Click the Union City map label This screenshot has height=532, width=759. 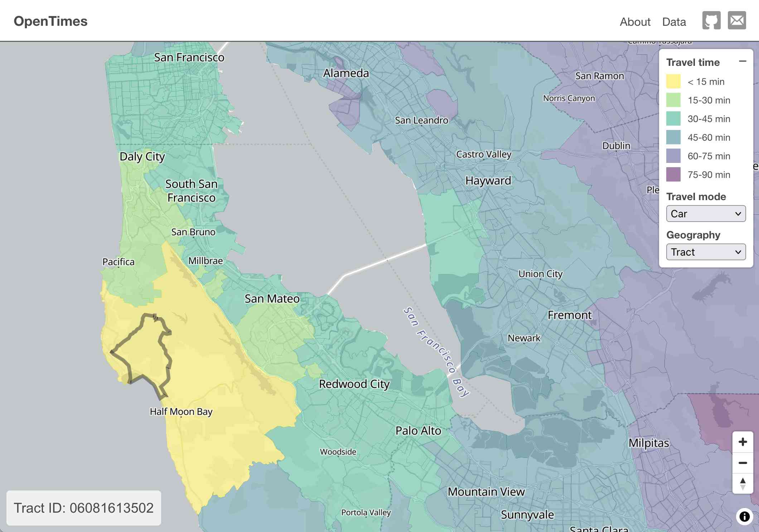pyautogui.click(x=541, y=274)
